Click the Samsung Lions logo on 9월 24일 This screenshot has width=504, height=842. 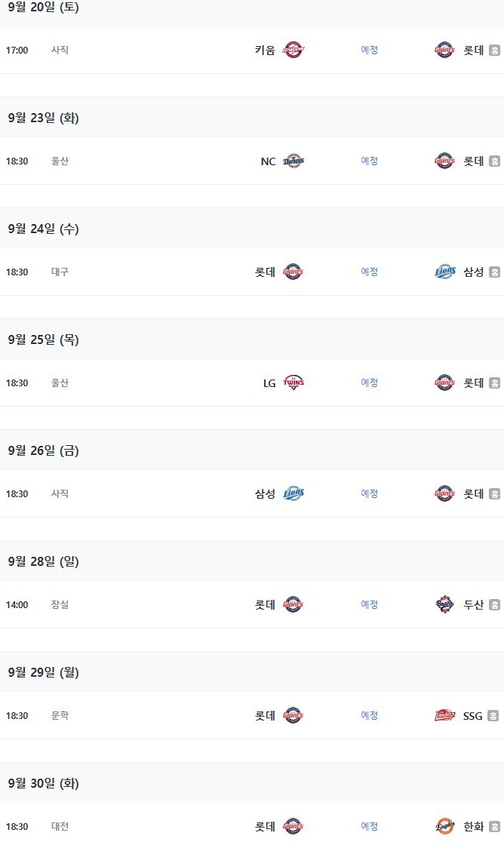445,272
